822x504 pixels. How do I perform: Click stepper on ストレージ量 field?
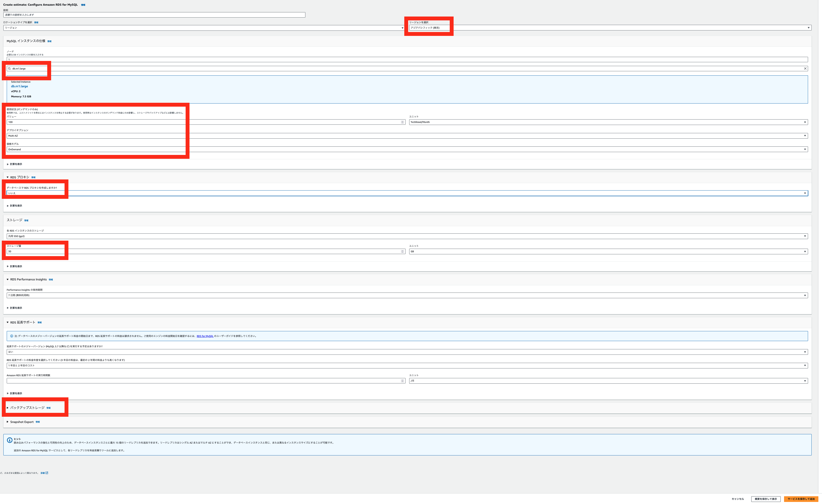pos(402,251)
